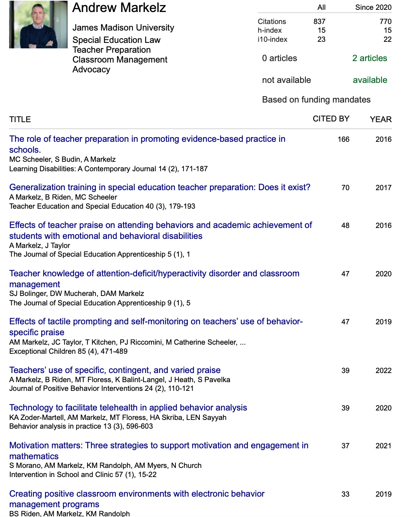This screenshot has width=420, height=517.
Task: Open 'Teacher knowledge of attention-deficit/hyperactivity disorder' article
Action: point(154,274)
